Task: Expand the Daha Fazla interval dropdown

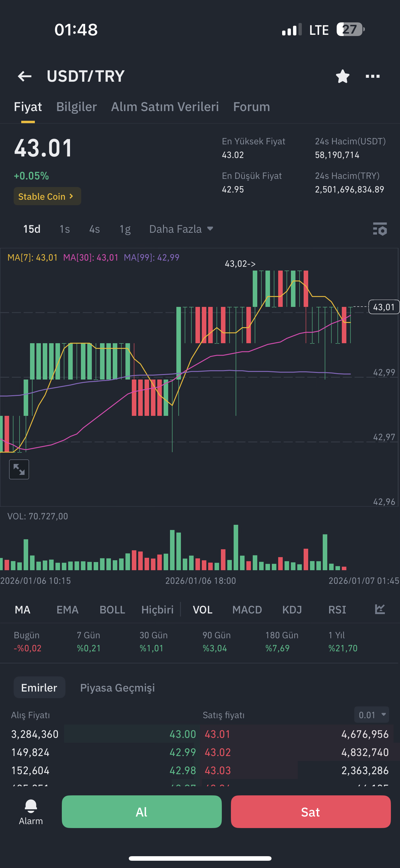Action: click(181, 229)
